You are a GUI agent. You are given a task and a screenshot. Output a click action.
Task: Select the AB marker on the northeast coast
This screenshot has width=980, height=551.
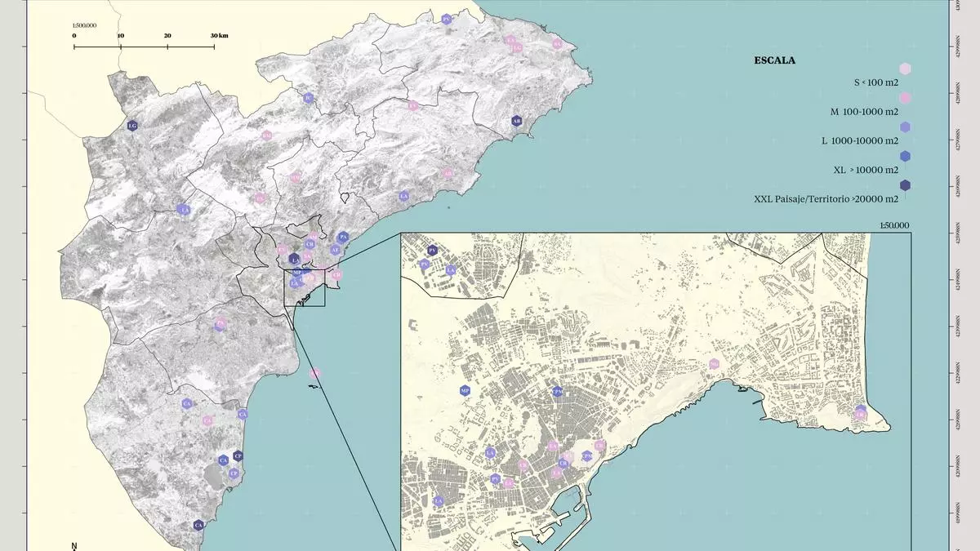[x=516, y=121]
